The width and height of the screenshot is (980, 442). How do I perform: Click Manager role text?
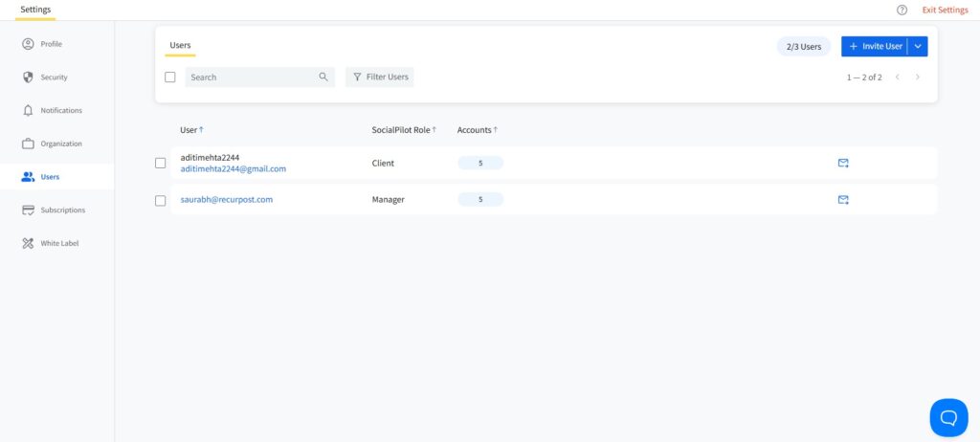389,200
